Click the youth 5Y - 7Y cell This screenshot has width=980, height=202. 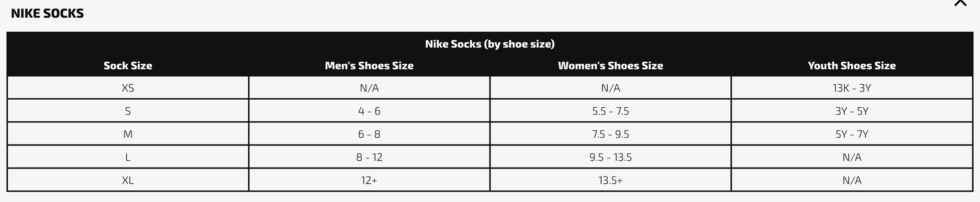[x=852, y=134]
